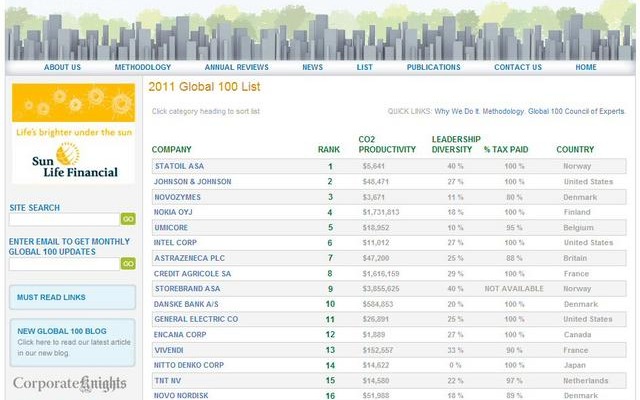640x400 pixels.
Task: Open the Novozymes company entry
Action: 177,197
